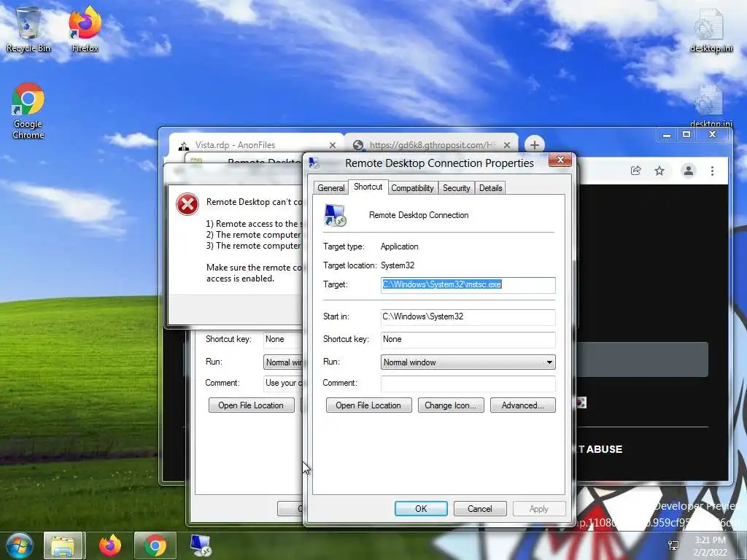747x560 pixels.
Task: Confirm with the OK button
Action: (421, 508)
